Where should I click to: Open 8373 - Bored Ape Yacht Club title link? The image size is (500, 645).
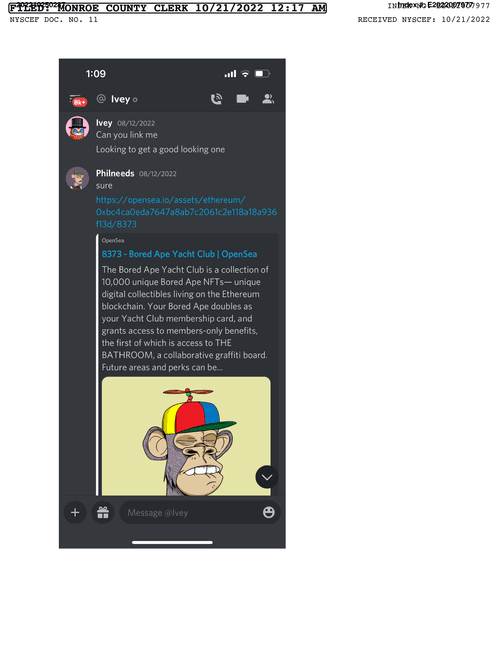tap(179, 254)
